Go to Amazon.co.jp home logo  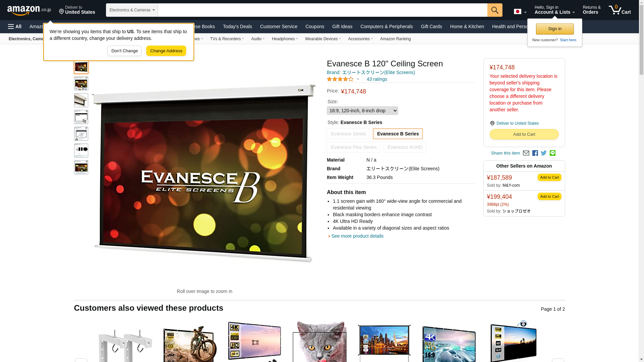(x=29, y=10)
